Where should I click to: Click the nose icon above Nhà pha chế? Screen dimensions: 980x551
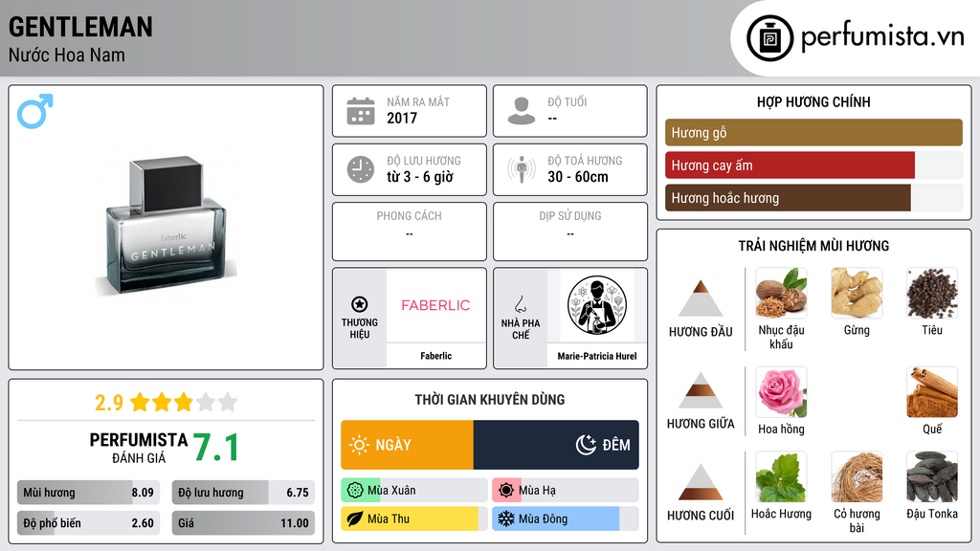point(520,304)
